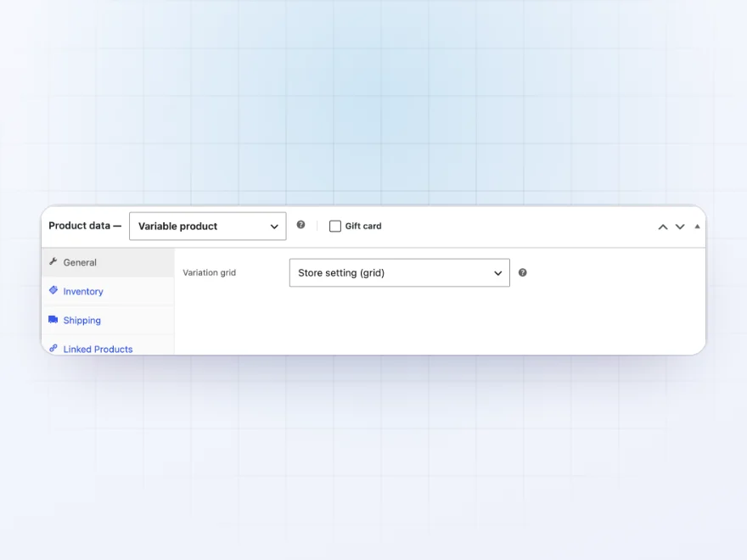Collapse the Product data panel triangle

point(697,227)
